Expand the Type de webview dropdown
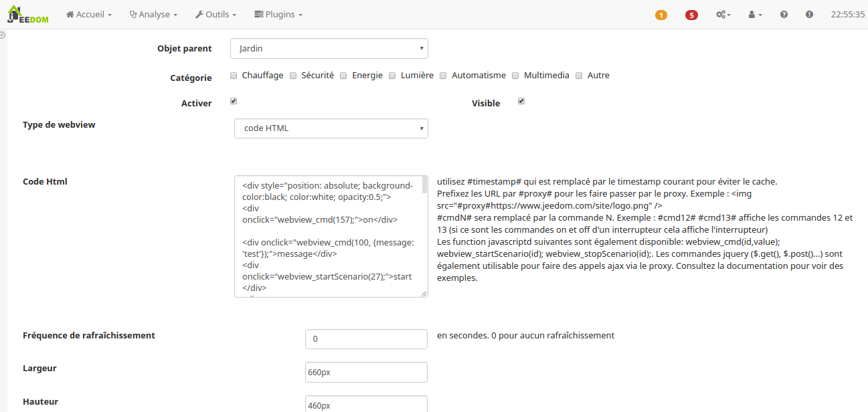 click(x=331, y=128)
